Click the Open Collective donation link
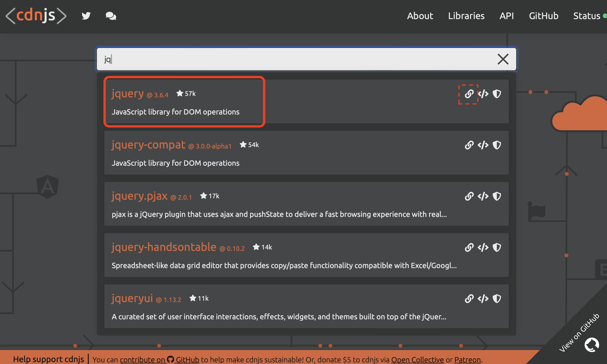The height and width of the screenshot is (364, 607). pyautogui.click(x=417, y=360)
